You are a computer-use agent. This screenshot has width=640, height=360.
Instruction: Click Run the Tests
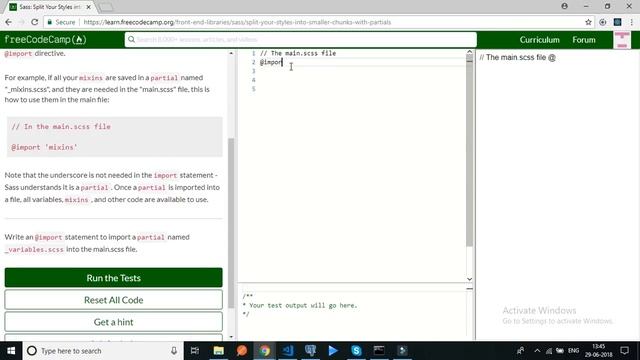[113, 278]
